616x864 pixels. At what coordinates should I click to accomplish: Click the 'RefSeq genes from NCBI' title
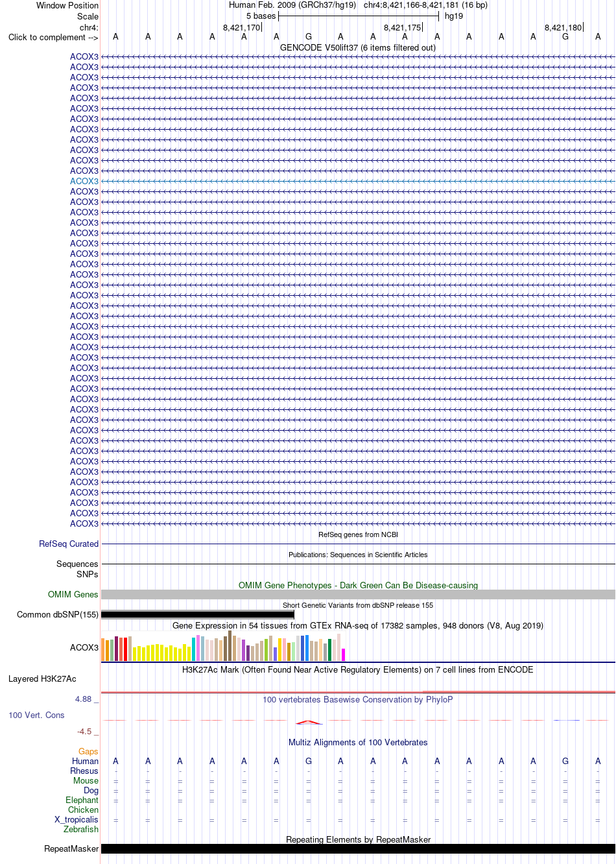click(358, 534)
